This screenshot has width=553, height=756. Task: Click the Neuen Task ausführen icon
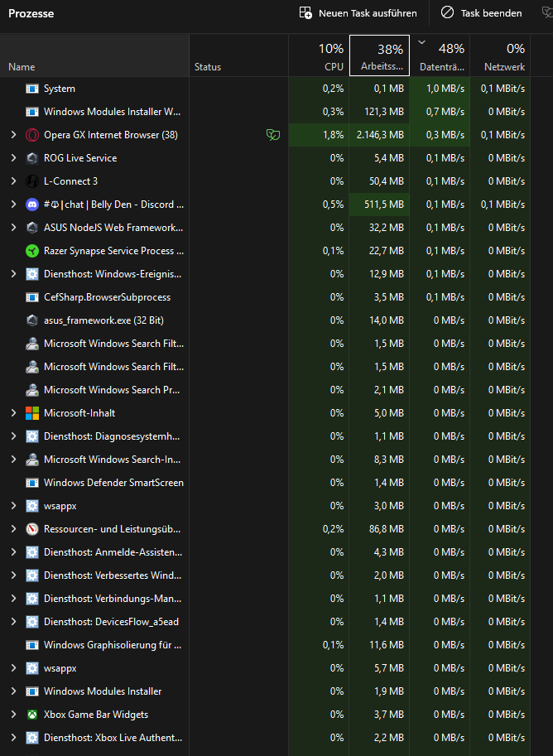(x=305, y=13)
